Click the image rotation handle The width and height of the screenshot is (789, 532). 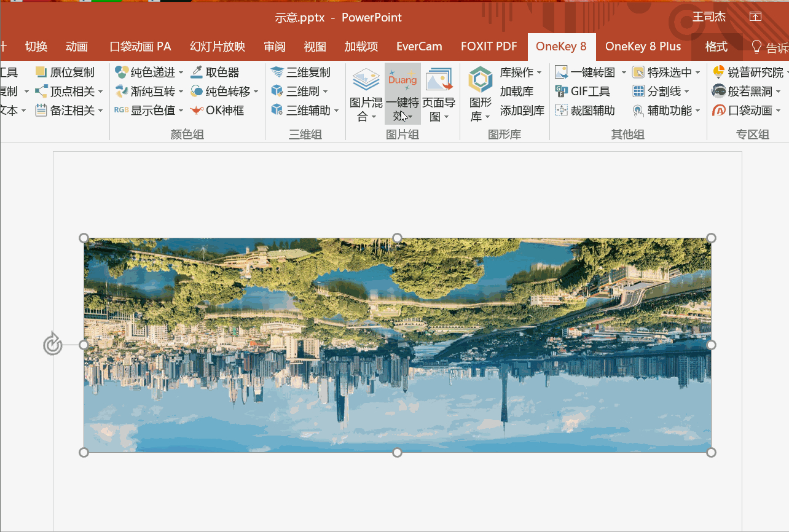(53, 345)
